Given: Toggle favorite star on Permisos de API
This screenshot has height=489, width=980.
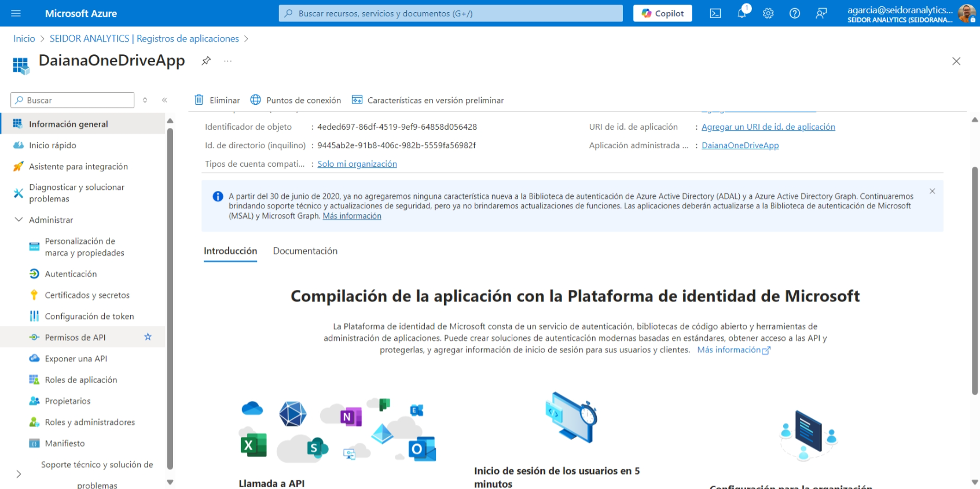Looking at the screenshot, I should point(148,337).
